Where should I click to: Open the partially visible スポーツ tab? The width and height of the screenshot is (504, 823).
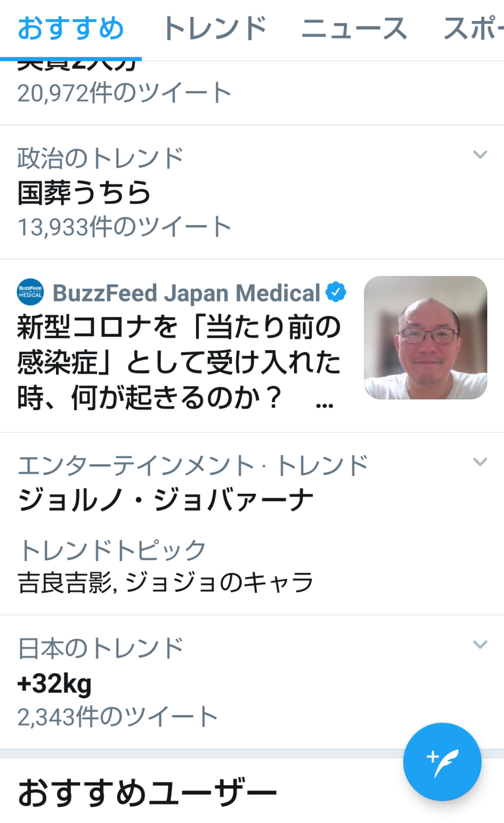(473, 29)
